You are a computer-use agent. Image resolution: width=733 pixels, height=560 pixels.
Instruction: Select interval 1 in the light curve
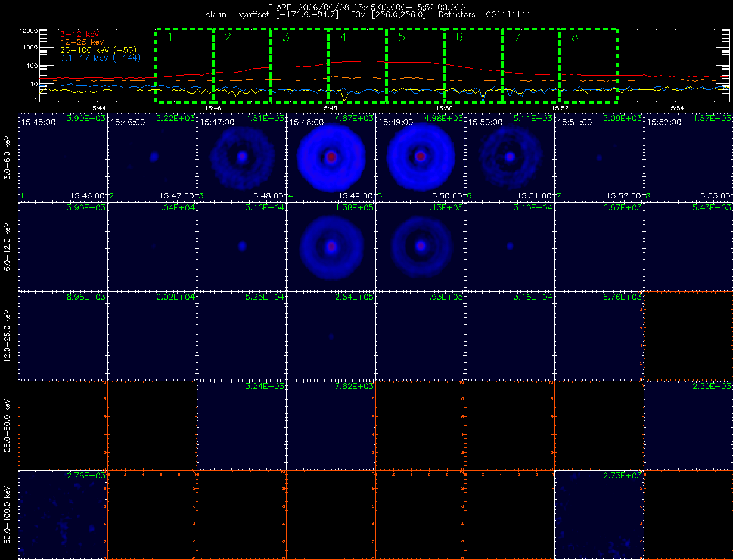[x=184, y=66]
